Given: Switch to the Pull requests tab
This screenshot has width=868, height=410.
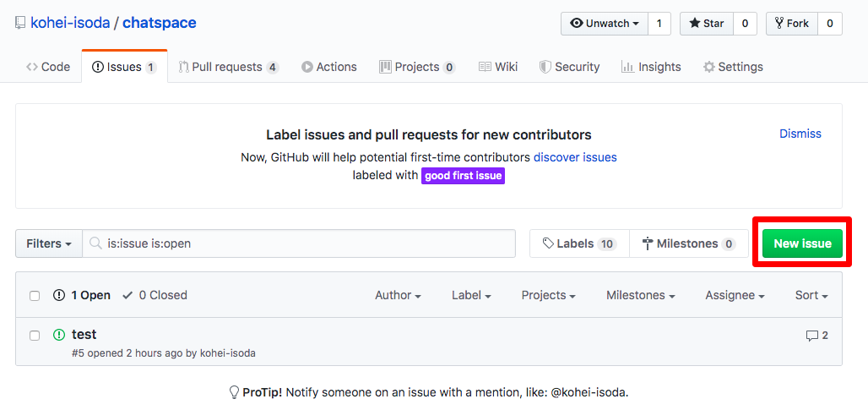Looking at the screenshot, I should [x=228, y=67].
